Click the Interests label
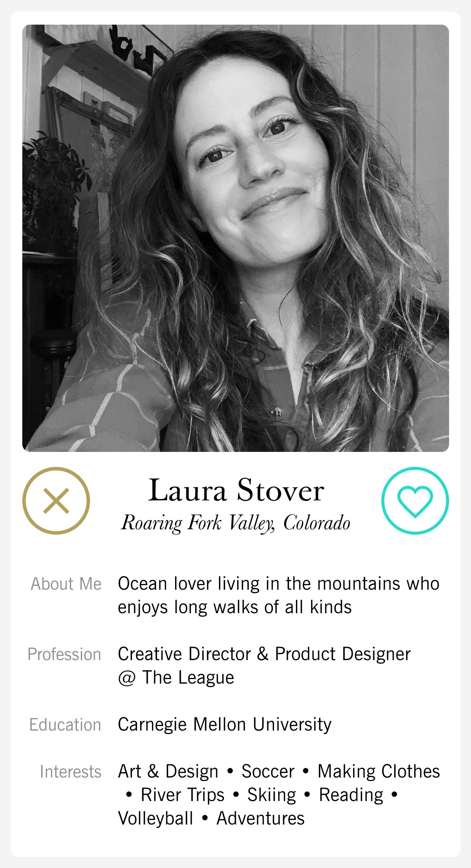 70,772
